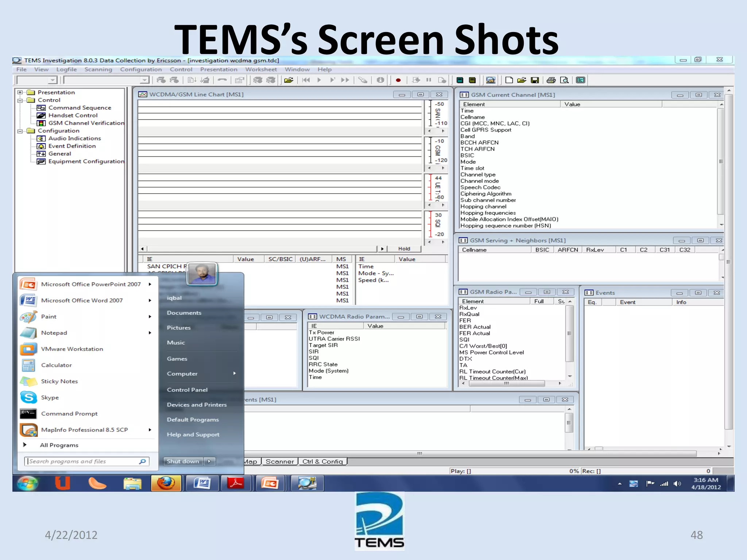The width and height of the screenshot is (747, 560).
Task: Select Audio Indications tree item
Action: click(x=74, y=138)
